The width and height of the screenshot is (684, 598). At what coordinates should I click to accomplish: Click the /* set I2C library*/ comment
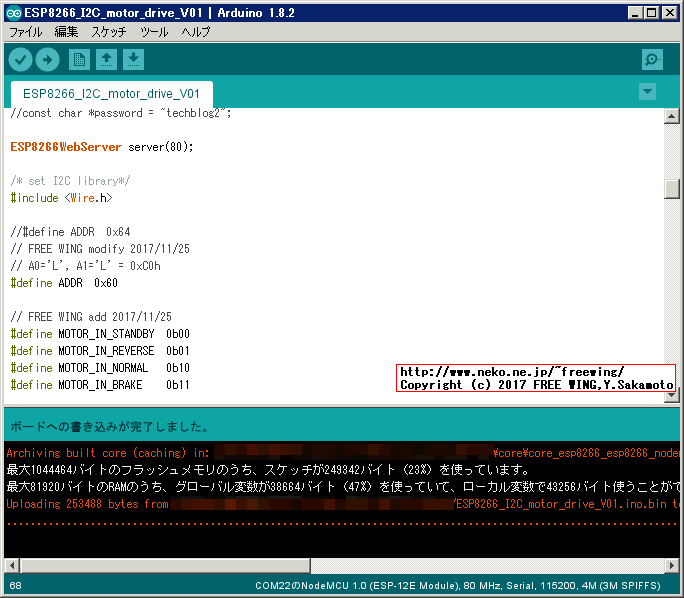click(70, 181)
